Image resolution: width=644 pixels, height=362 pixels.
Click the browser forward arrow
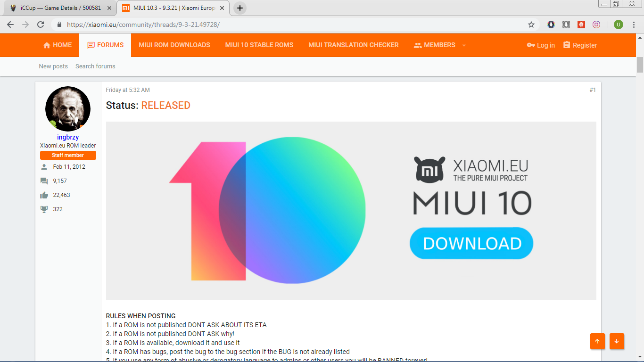pos(25,25)
